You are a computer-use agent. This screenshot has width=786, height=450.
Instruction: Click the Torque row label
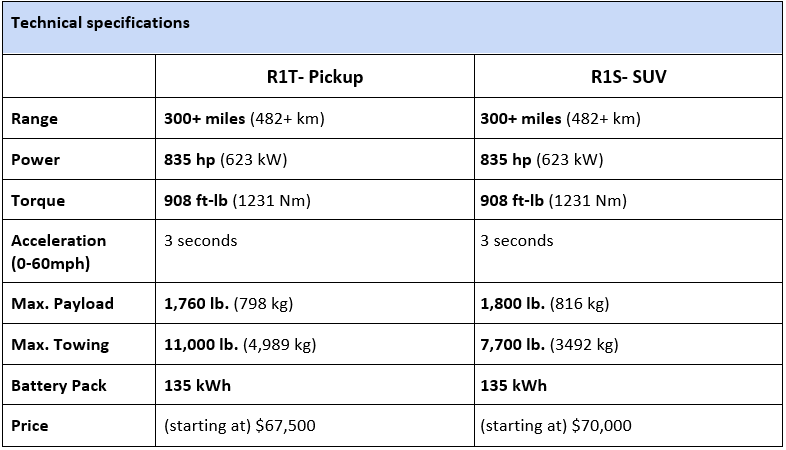coord(38,201)
